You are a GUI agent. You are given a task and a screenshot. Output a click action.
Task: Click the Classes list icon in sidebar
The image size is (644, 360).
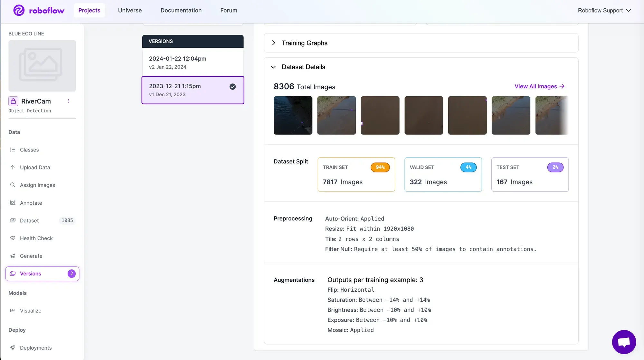tap(13, 150)
